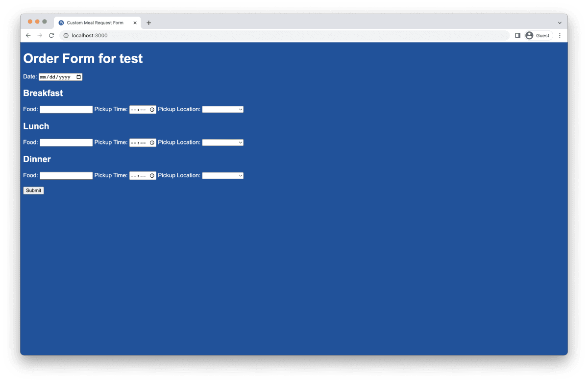Open Breakfast Pickup Location dropdown
Image resolution: width=588 pixels, height=382 pixels.
[x=223, y=110]
